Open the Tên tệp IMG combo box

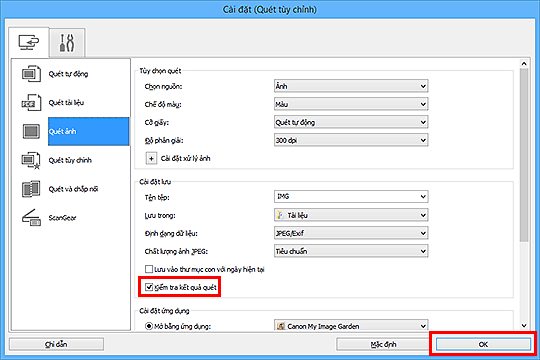tap(351, 196)
